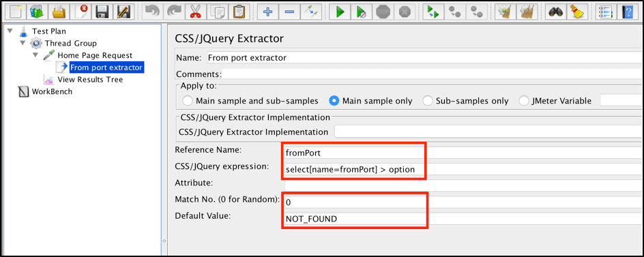Collapse the Test Plan tree node
This screenshot has height=257, width=644.
click(x=10, y=31)
